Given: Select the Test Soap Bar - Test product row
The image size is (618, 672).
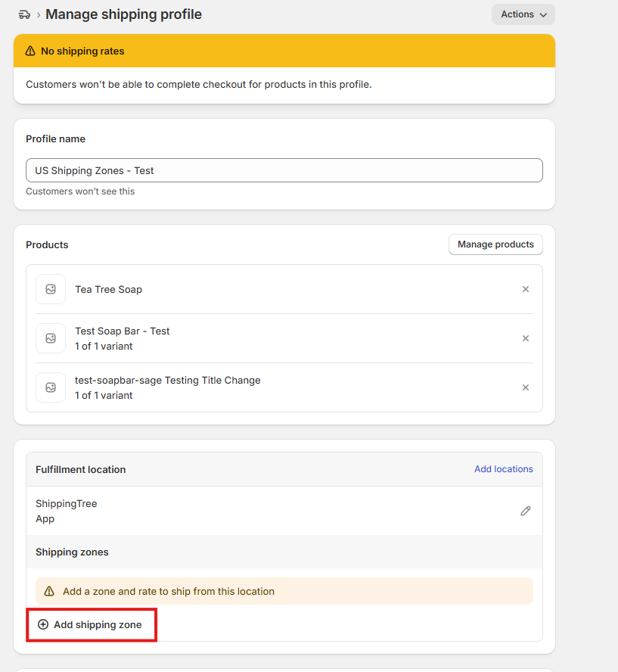Looking at the screenshot, I should (x=122, y=331).
